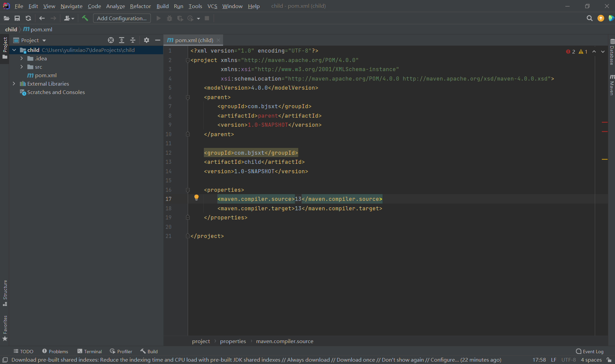The image size is (615, 364).
Task: Go to next highlighted error arrow
Action: pyautogui.click(x=603, y=52)
